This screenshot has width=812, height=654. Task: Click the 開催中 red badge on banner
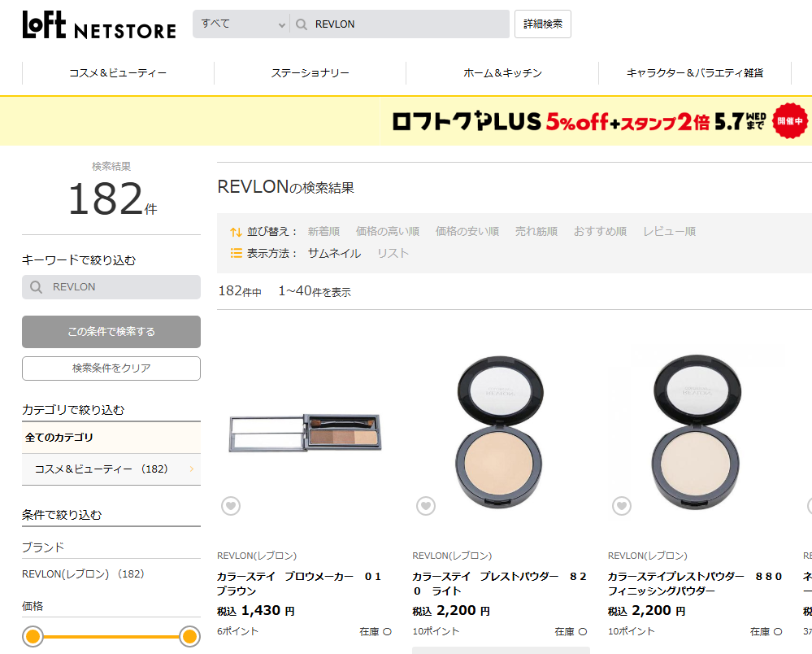pos(790,120)
